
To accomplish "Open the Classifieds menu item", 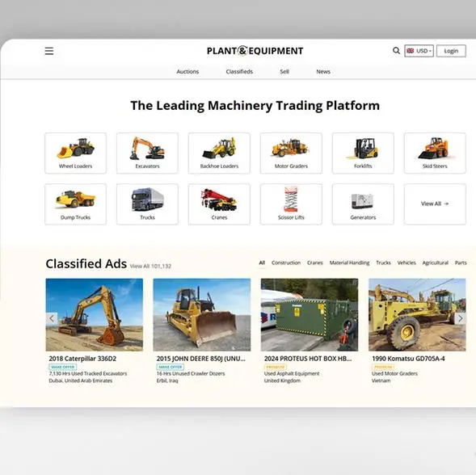I will 239,72.
